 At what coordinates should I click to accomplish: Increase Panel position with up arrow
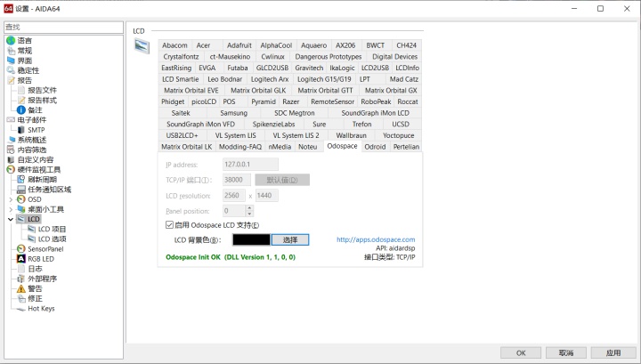tap(249, 208)
